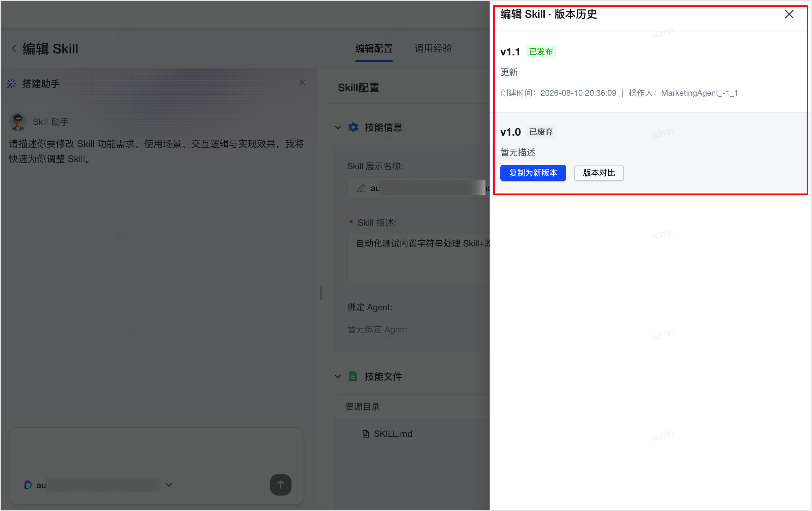The height and width of the screenshot is (511, 812).
Task: Click the Skill 助手 avatar
Action: (x=18, y=121)
